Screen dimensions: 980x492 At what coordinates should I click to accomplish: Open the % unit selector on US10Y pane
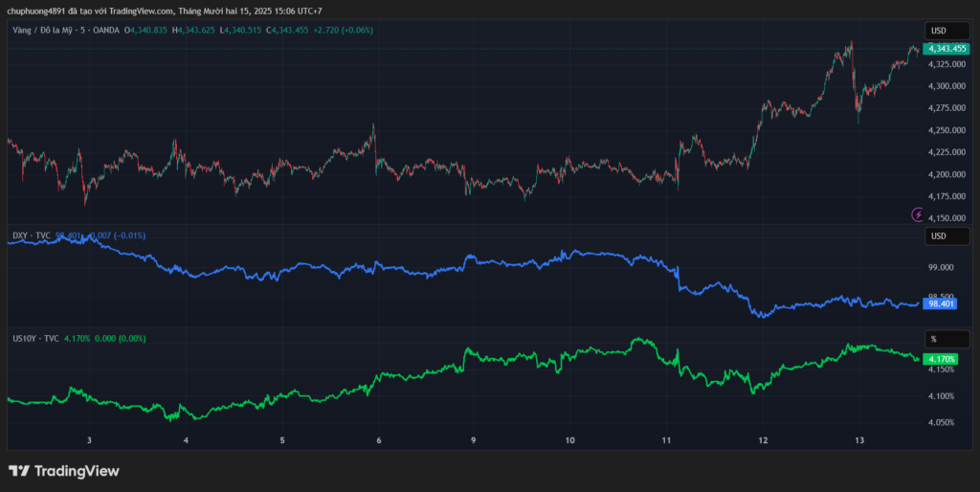pyautogui.click(x=937, y=339)
